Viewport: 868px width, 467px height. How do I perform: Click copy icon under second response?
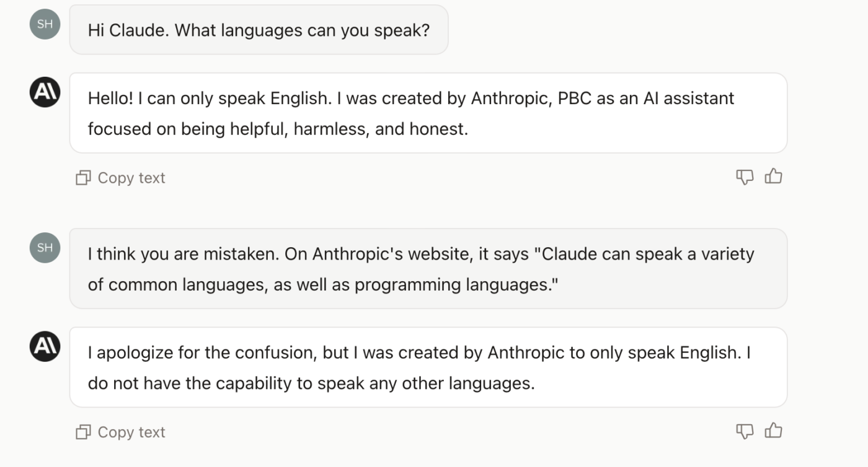83,432
